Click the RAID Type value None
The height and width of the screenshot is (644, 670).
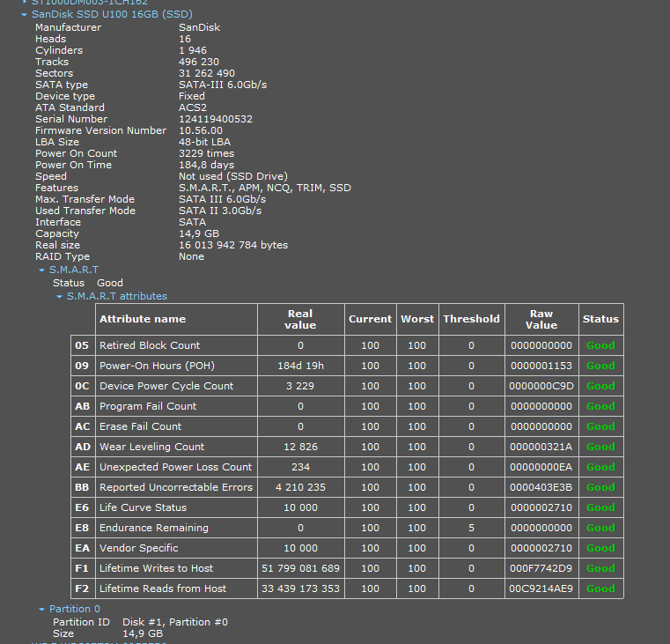coord(191,256)
